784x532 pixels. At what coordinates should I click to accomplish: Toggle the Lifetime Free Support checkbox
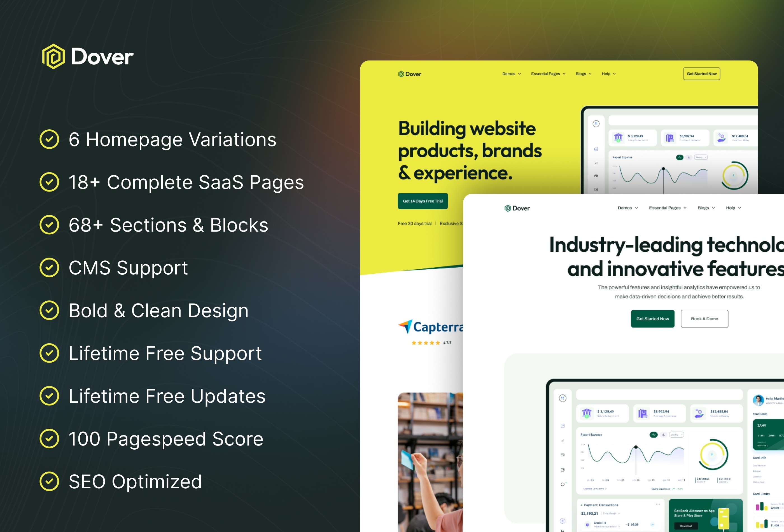49,354
